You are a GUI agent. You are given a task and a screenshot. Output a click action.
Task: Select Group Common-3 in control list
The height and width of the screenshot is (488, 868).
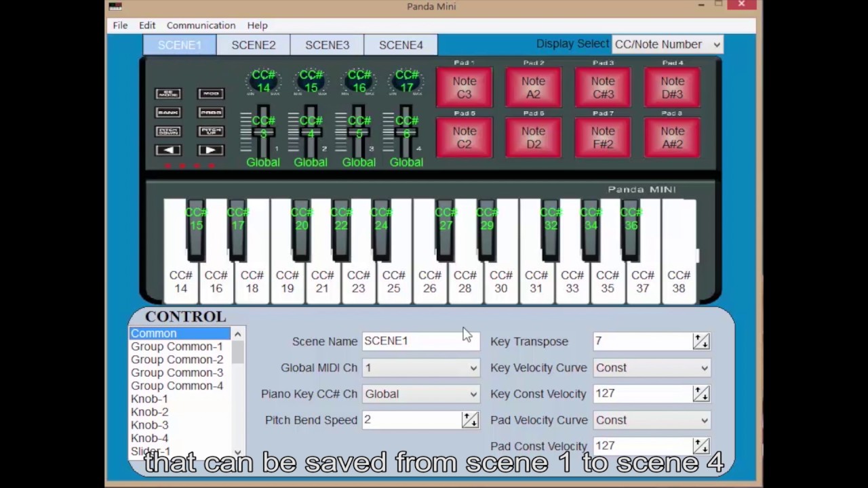[180, 373]
